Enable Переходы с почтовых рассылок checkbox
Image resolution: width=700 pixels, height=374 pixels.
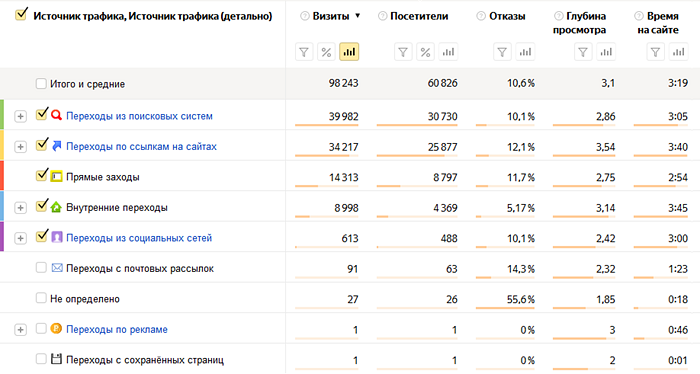41,268
